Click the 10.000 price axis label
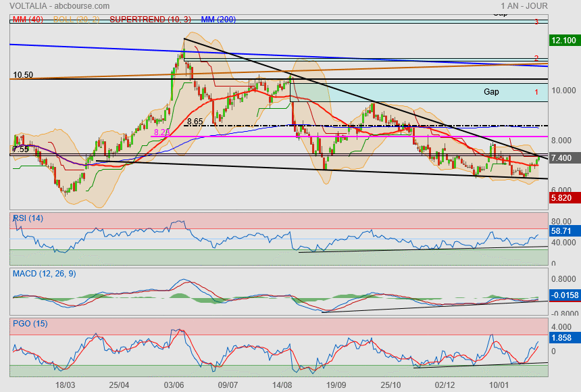 563,91
